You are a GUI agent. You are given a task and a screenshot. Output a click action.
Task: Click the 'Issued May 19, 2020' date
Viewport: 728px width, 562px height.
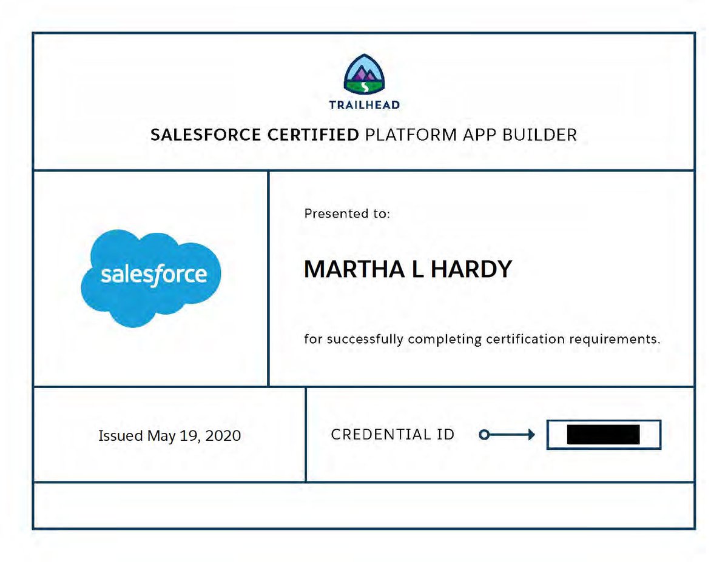[x=170, y=435]
